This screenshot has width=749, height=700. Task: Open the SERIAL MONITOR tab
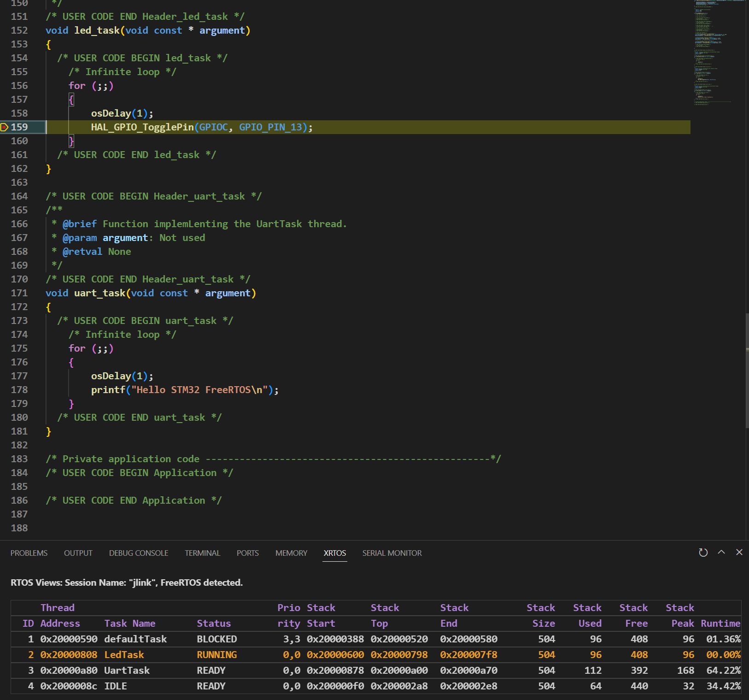392,553
